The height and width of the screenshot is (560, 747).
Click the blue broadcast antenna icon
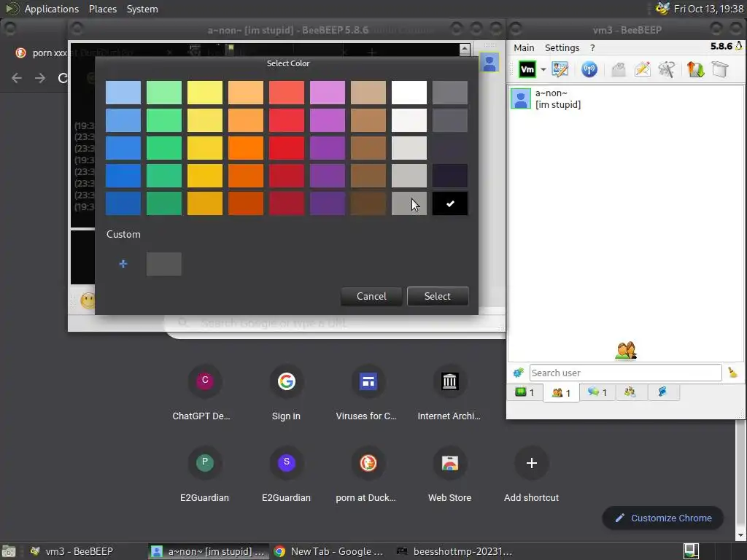[x=589, y=69]
